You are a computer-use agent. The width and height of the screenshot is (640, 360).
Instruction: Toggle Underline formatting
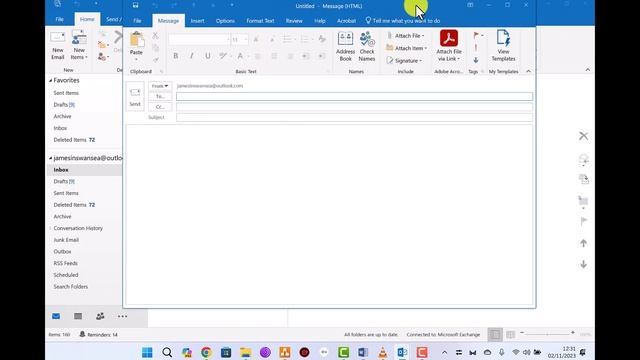point(208,56)
